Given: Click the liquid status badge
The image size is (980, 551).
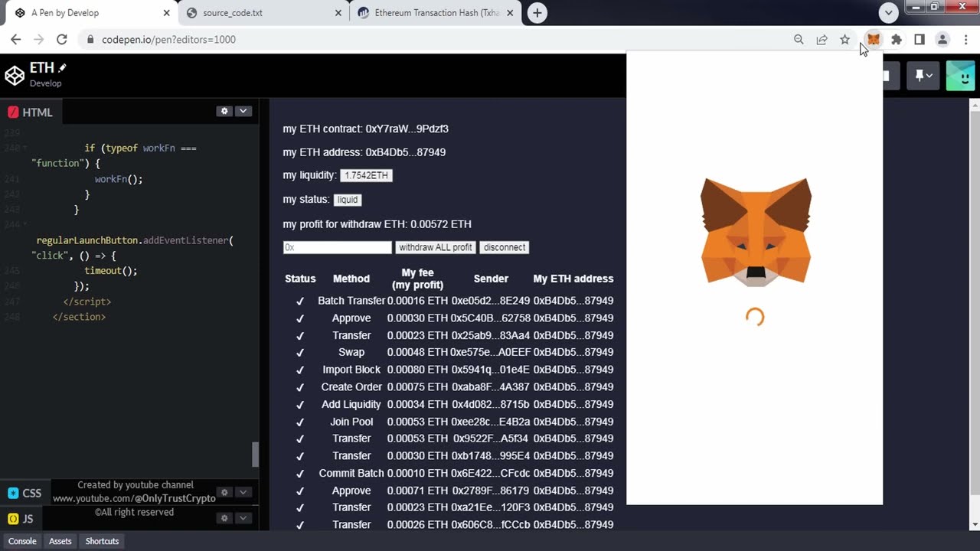Looking at the screenshot, I should coord(348,200).
